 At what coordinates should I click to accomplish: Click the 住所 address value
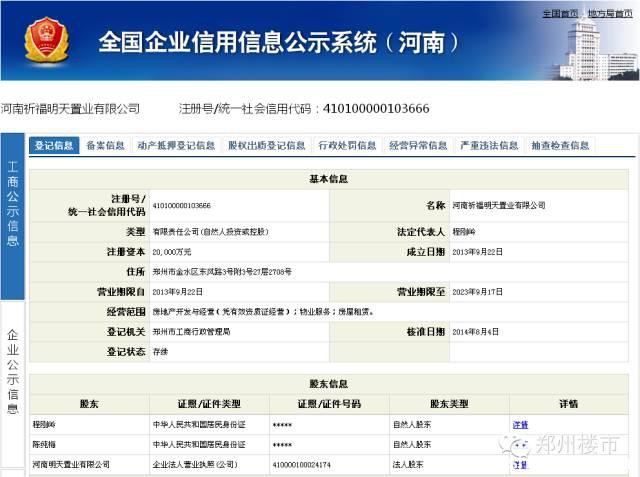click(222, 272)
